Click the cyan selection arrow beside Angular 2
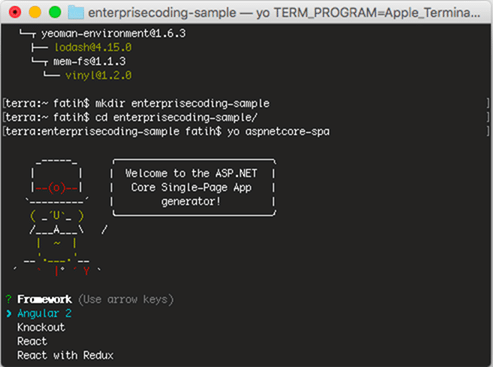 9,313
